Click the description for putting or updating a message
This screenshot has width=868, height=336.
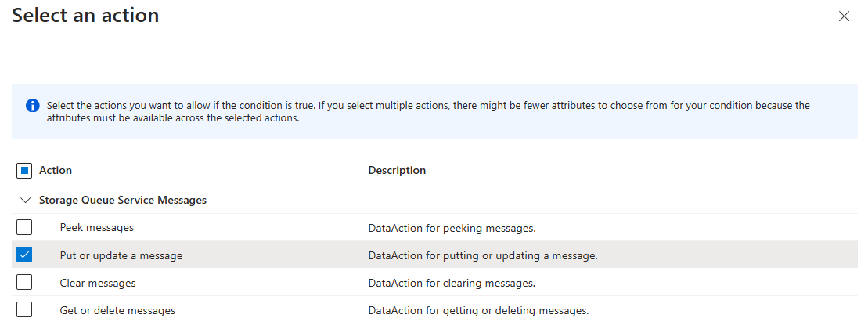coord(483,256)
